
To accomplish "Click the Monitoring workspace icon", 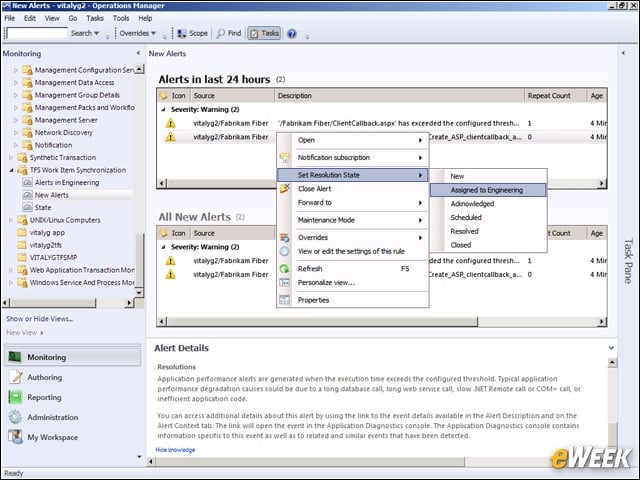I will coord(15,357).
